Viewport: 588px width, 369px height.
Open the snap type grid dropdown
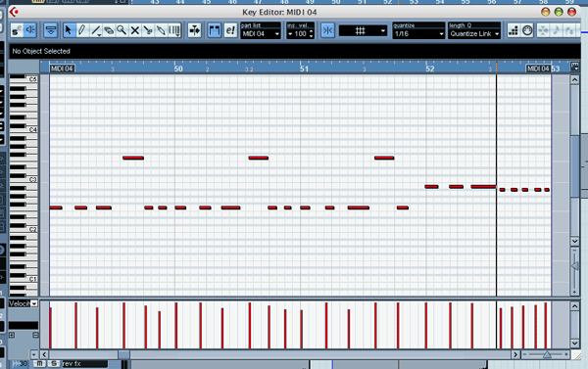click(x=363, y=30)
